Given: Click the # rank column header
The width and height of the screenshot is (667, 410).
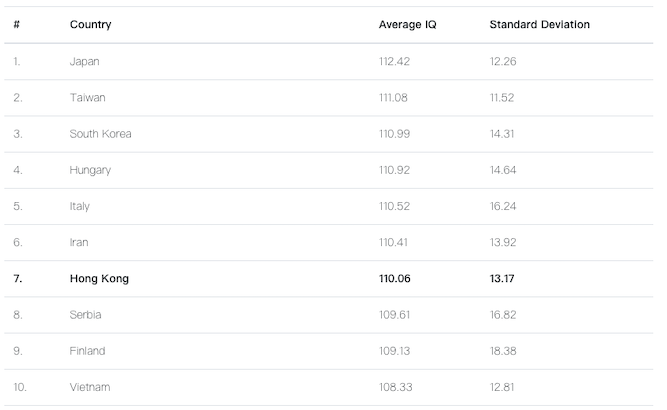Looking at the screenshot, I should click(x=17, y=25).
